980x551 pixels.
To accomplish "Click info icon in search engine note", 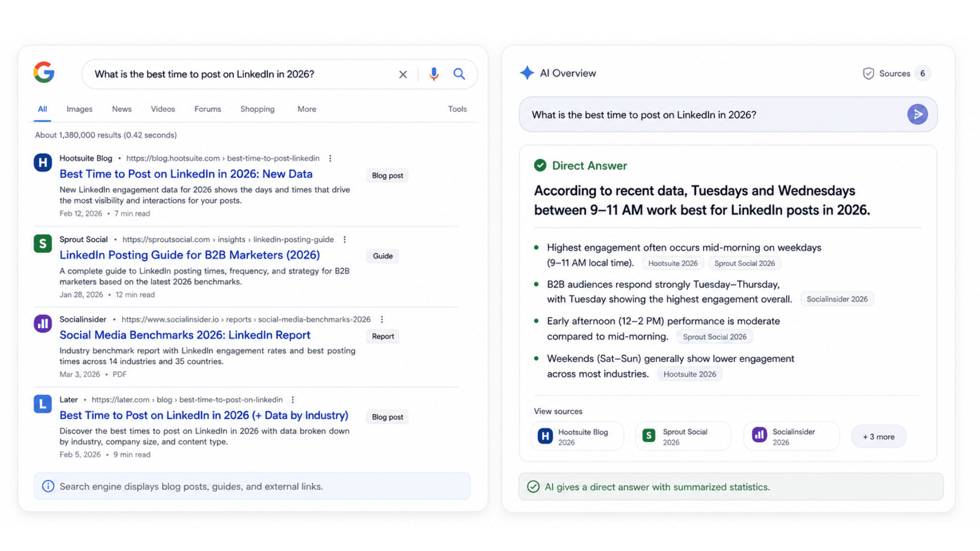I will (x=48, y=486).
